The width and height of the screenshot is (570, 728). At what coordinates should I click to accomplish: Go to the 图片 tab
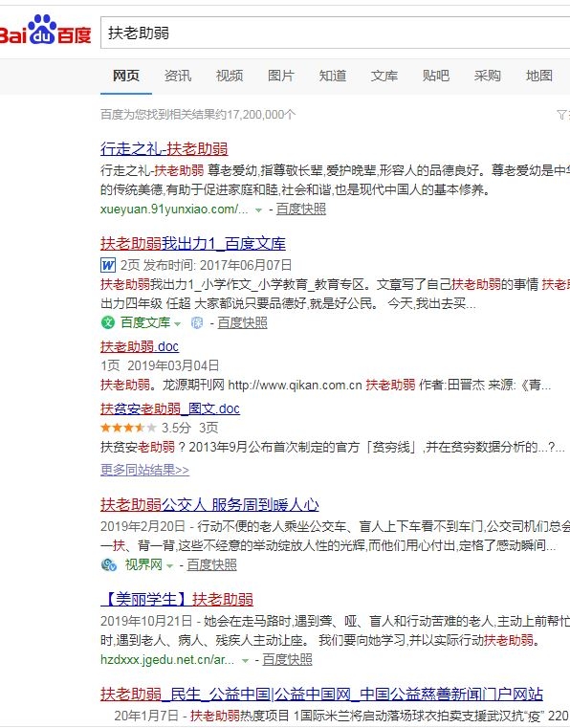point(281,76)
